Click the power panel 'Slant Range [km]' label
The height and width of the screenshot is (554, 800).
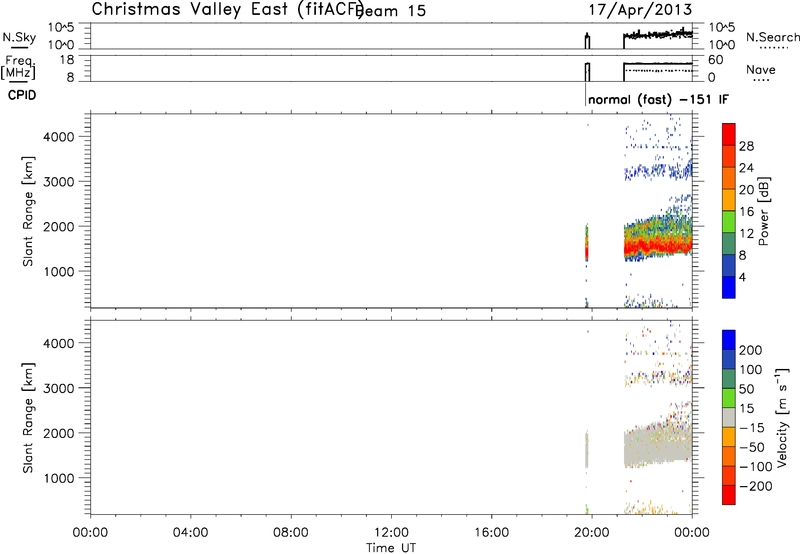[x=28, y=211]
